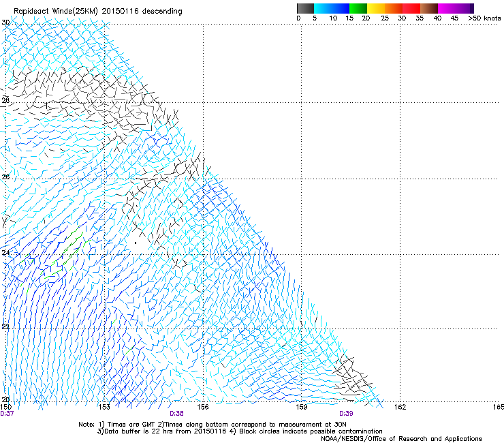Click the longitude label 162
504x443 pixels.
[x=400, y=407]
